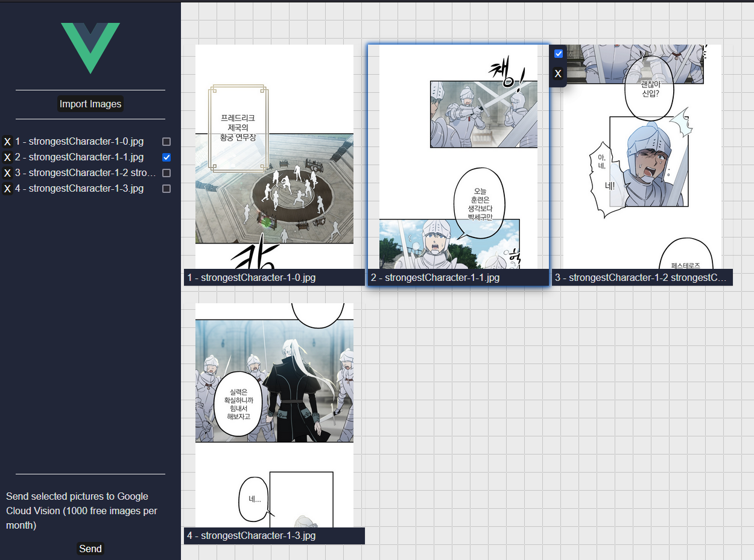Open thumbnail image of strongestCharacter-1-0.jpg
The width and height of the screenshot is (754, 560).
274,157
